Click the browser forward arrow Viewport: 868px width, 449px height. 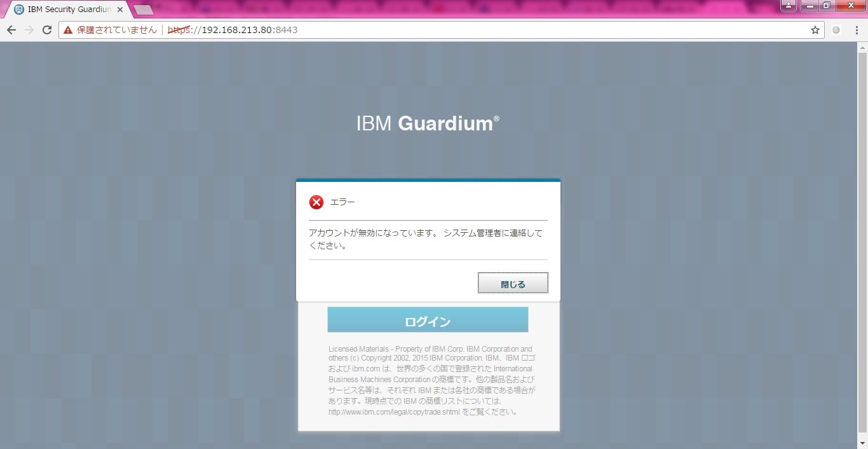coord(29,30)
